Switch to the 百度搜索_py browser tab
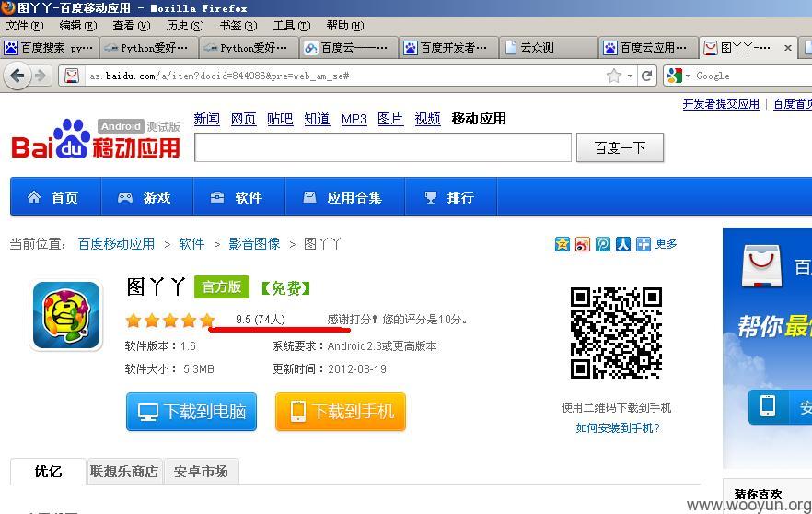The image size is (812, 514). click(x=48, y=48)
